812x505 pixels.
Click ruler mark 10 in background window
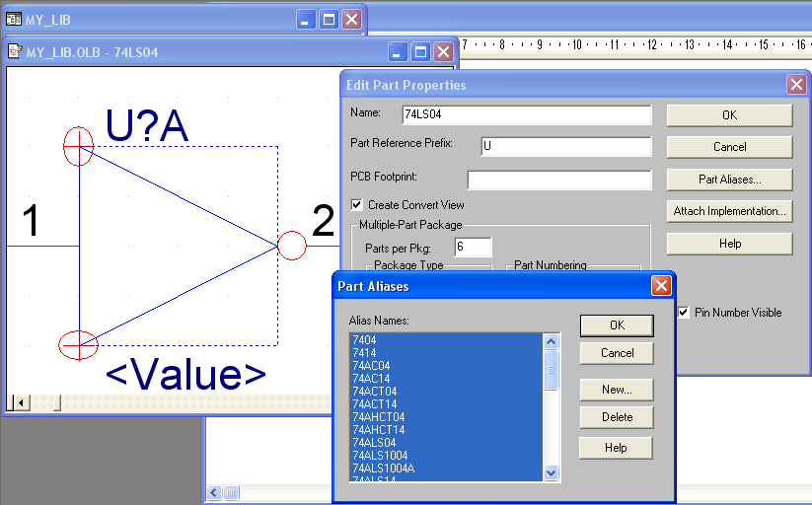pyautogui.click(x=577, y=45)
